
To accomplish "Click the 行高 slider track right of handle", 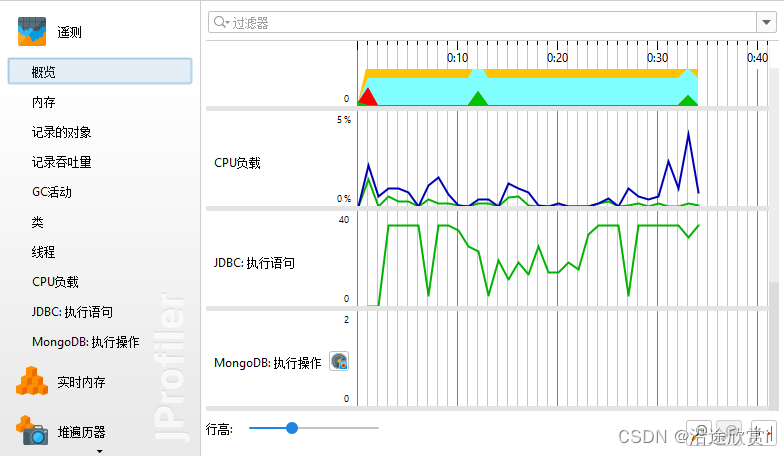I will 338,428.
